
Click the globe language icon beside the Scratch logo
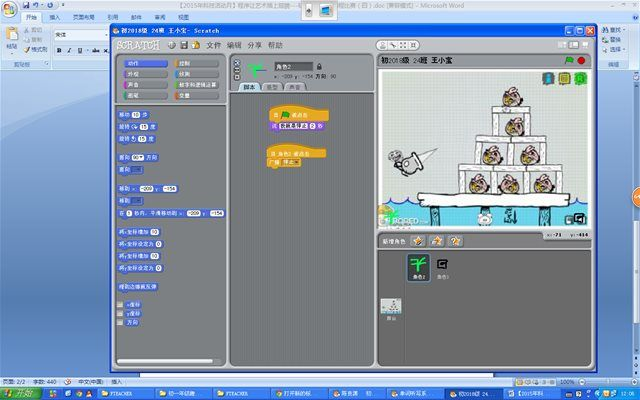[x=172, y=45]
